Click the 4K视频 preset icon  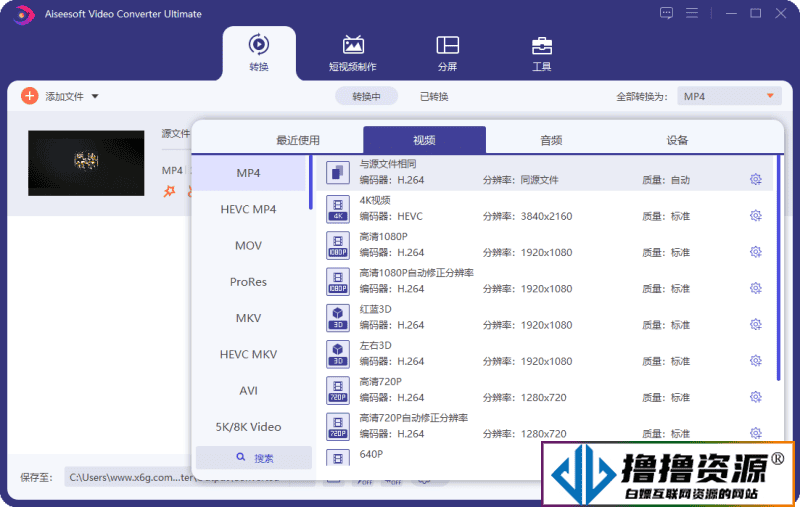point(338,209)
